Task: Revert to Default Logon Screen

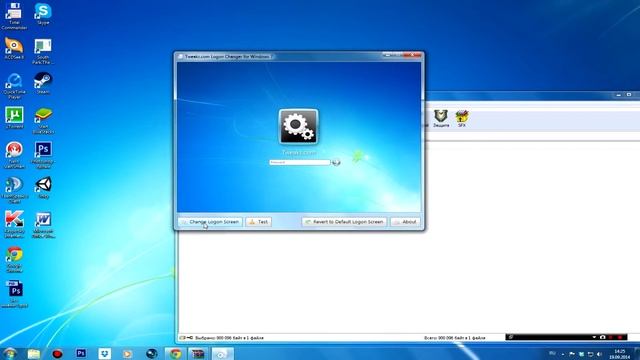Action: [344, 222]
